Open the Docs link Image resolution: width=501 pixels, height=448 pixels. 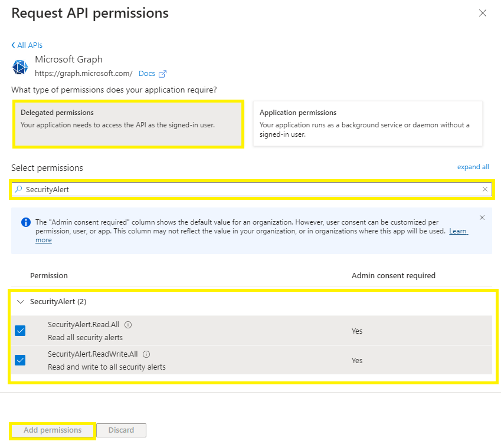point(147,74)
